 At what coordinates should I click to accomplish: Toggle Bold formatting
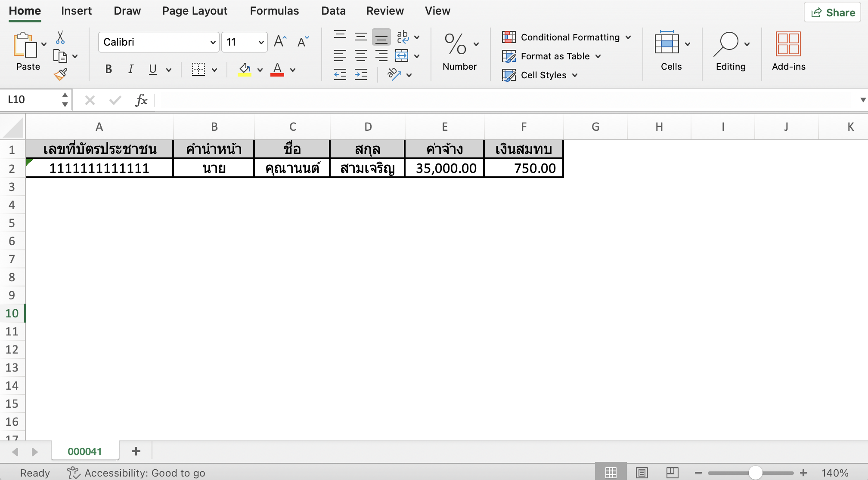pyautogui.click(x=108, y=69)
